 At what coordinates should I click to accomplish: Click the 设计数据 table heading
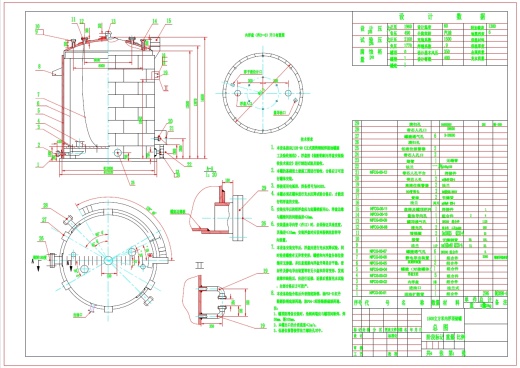442,17
